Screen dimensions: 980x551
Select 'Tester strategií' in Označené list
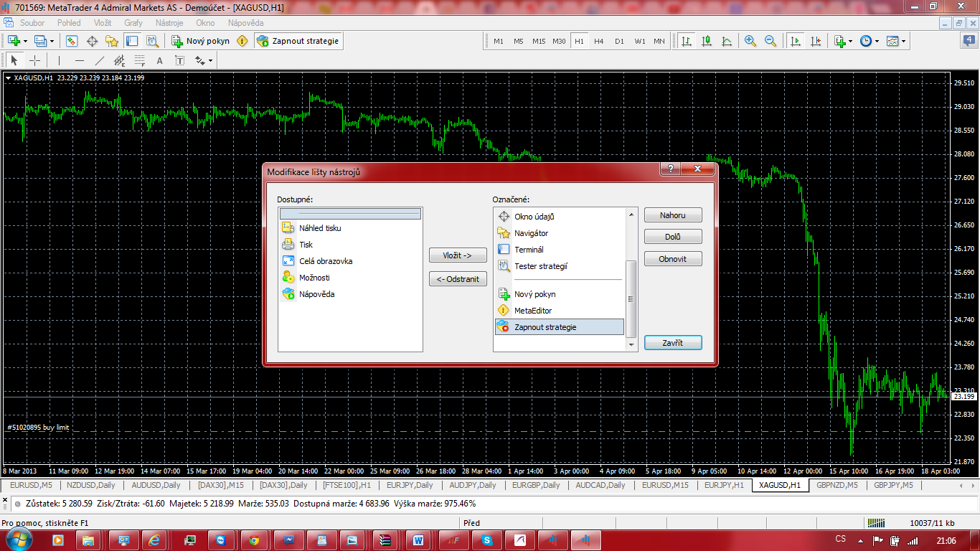pyautogui.click(x=560, y=266)
